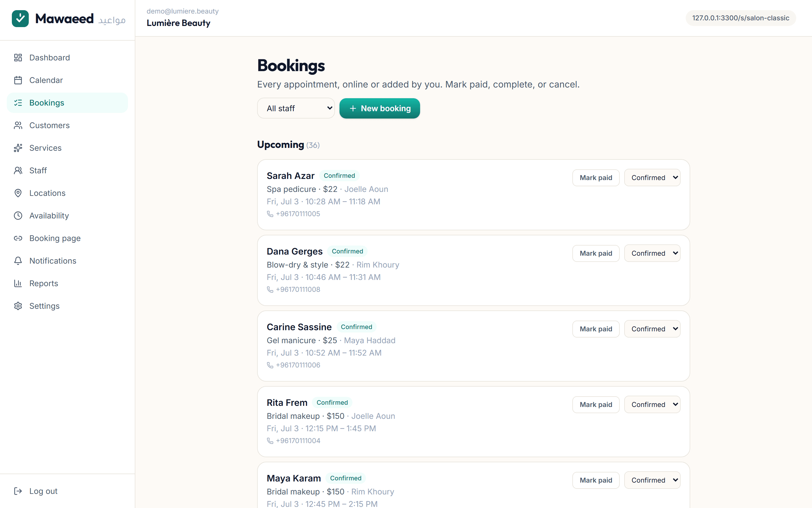Viewport: 812px width, 508px height.
Task: Click the Upcoming section heading
Action: coord(281,144)
